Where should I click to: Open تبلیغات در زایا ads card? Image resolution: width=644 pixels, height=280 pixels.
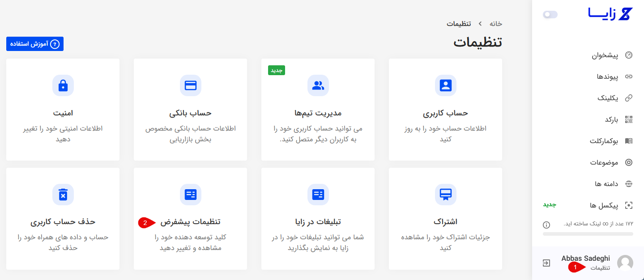pos(318,222)
